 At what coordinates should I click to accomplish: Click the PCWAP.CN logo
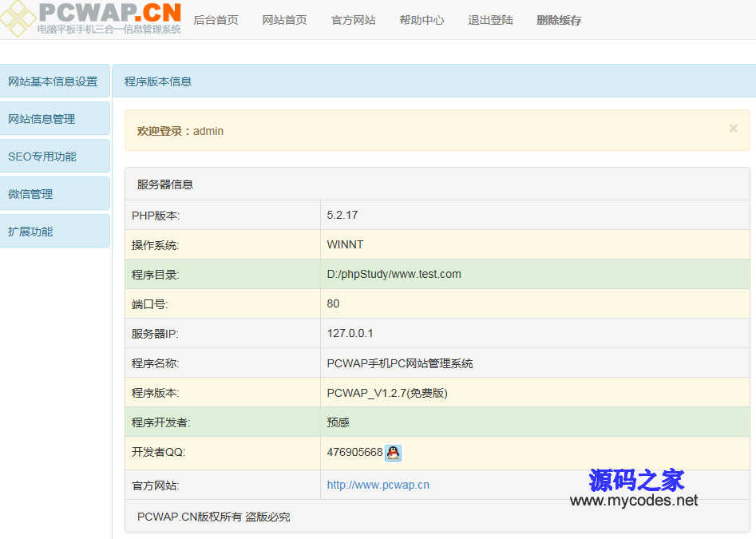pyautogui.click(x=91, y=18)
